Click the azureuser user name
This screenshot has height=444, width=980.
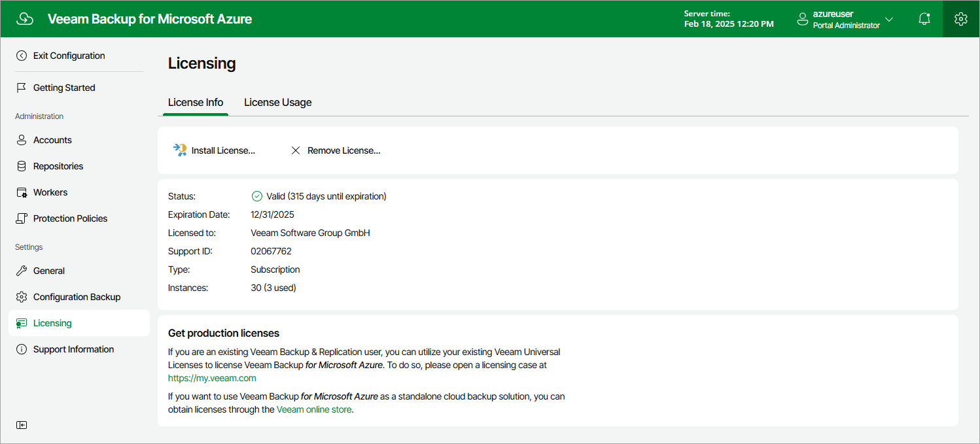click(833, 14)
